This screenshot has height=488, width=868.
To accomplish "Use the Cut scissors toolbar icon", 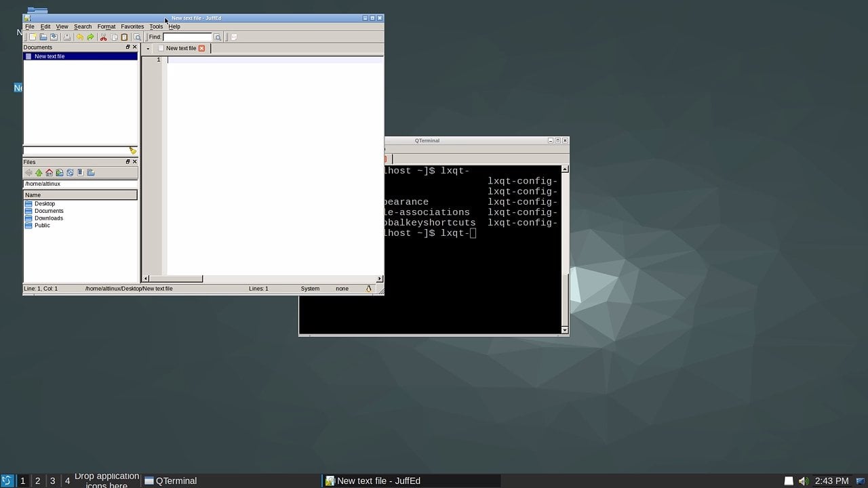I will click(x=102, y=37).
